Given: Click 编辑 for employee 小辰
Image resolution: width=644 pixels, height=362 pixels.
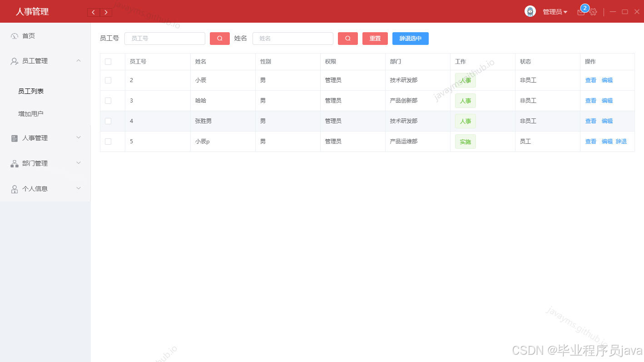Looking at the screenshot, I should click(x=607, y=80).
